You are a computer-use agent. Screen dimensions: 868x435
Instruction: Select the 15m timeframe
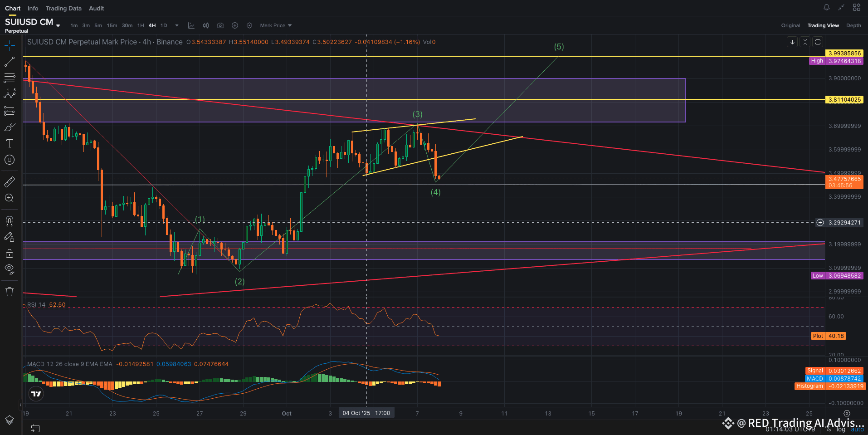(x=112, y=25)
